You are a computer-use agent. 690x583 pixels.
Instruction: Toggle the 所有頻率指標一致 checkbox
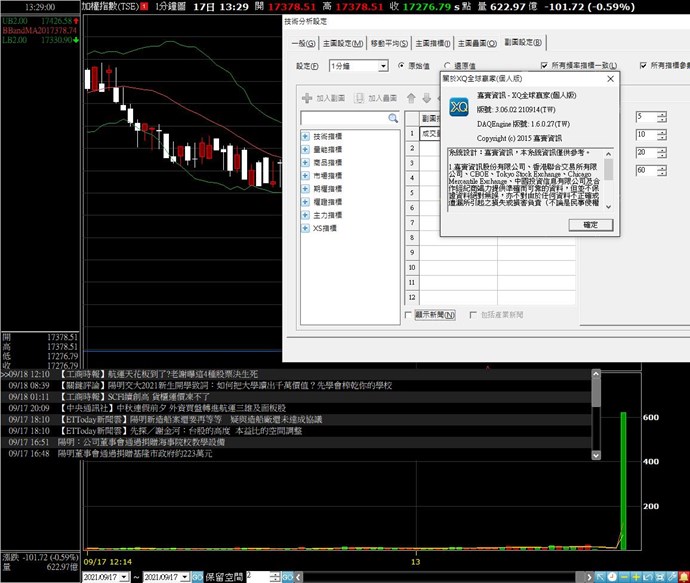(543, 66)
